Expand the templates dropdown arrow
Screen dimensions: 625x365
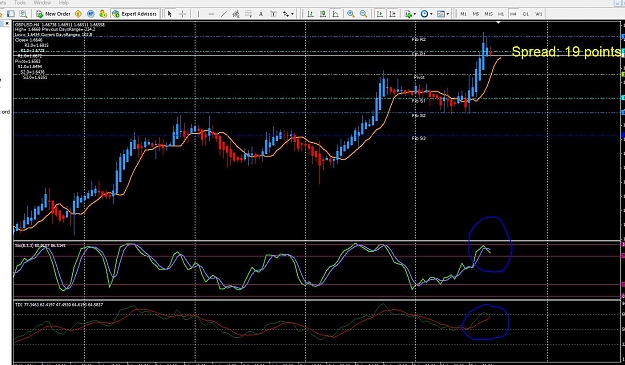click(448, 14)
